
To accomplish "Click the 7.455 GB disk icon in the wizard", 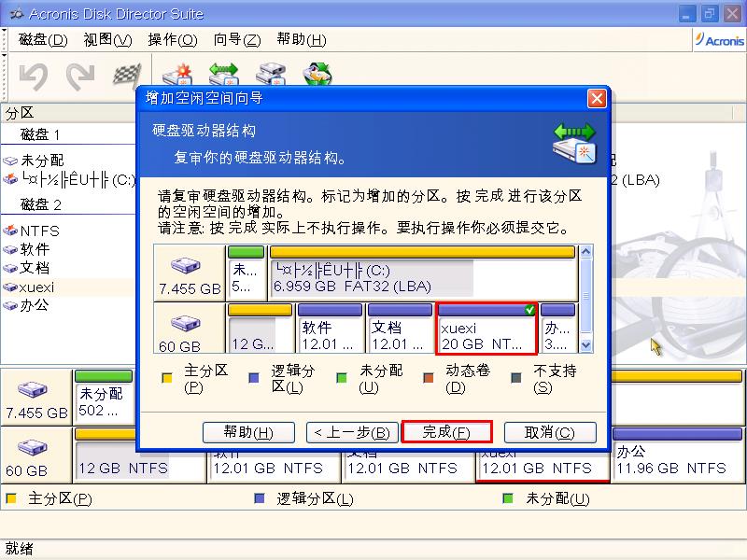I will [185, 265].
